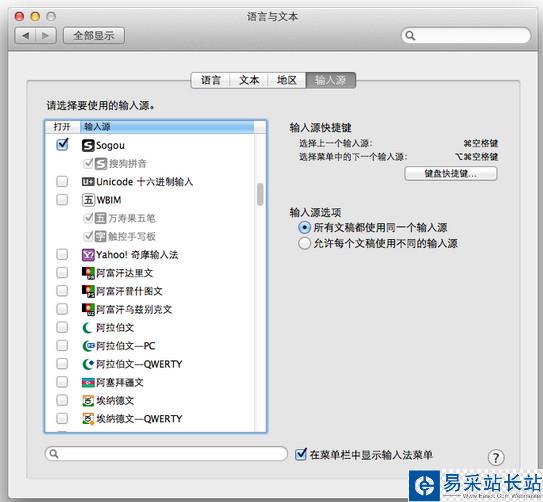Enable the 阿富汗达里文 checkbox
The width and height of the screenshot is (543, 502).
tap(62, 272)
